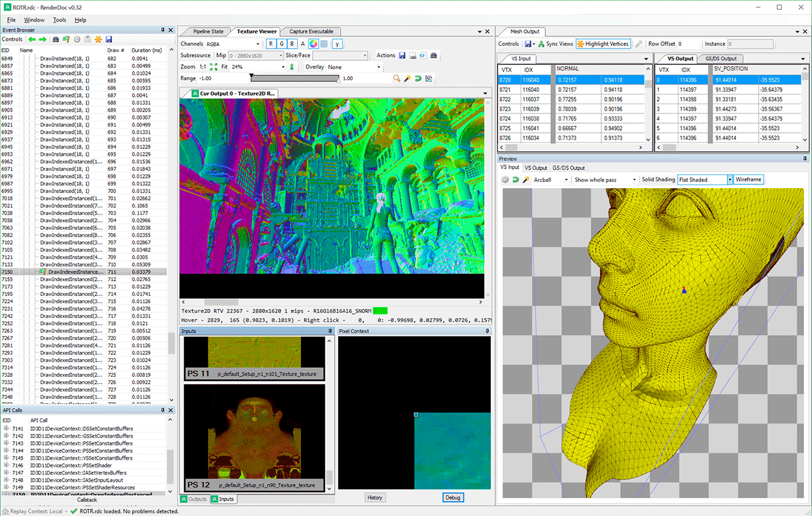The image size is (812, 516).
Task: Click the binoculars find icon in Event Browser
Action: tap(56, 40)
